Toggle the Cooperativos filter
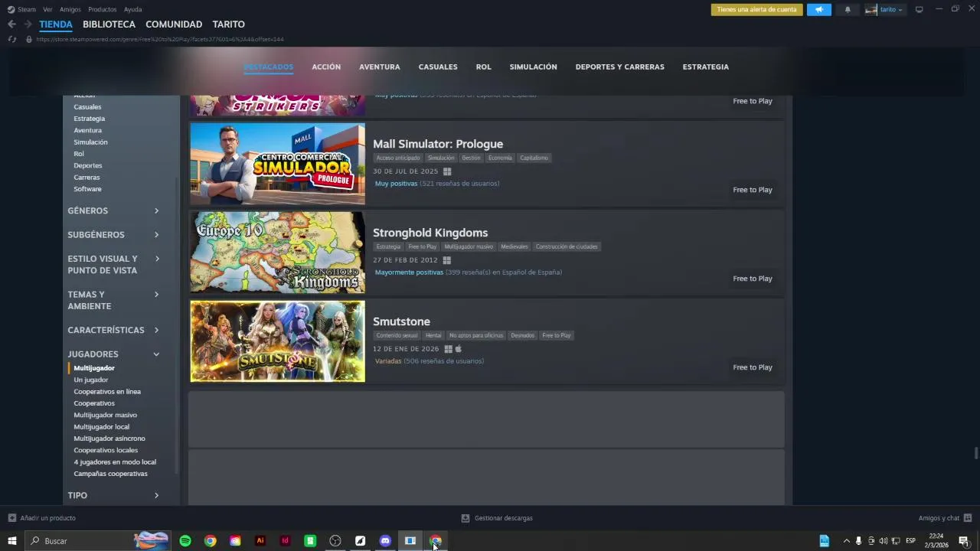The height and width of the screenshot is (551, 980). coord(94,403)
